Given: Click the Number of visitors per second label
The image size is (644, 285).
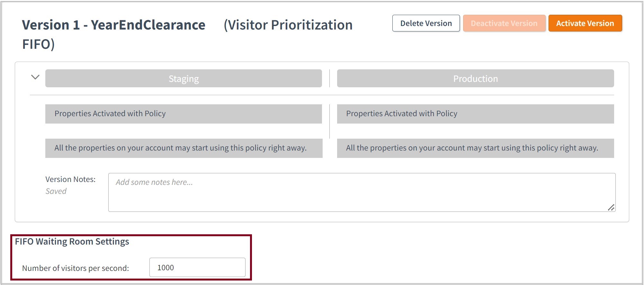Looking at the screenshot, I should pyautogui.click(x=76, y=268).
